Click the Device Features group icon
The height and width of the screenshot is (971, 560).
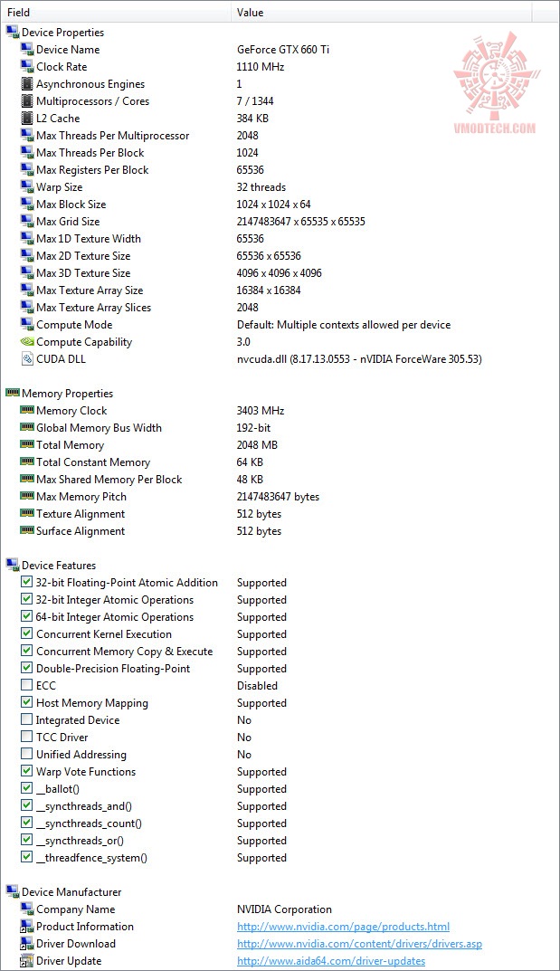point(13,565)
